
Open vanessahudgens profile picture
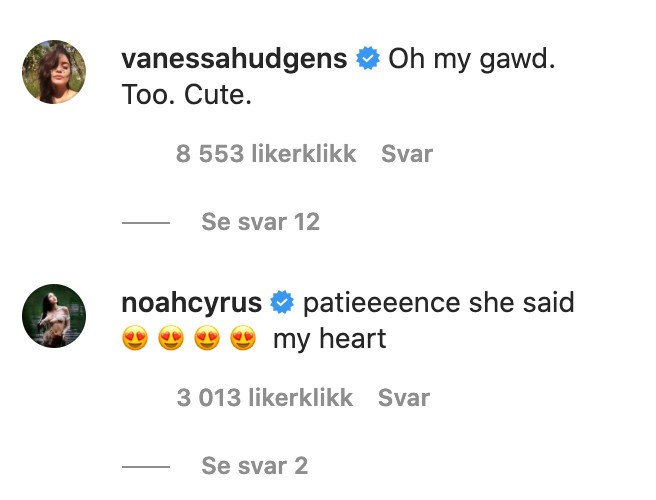coord(54,72)
